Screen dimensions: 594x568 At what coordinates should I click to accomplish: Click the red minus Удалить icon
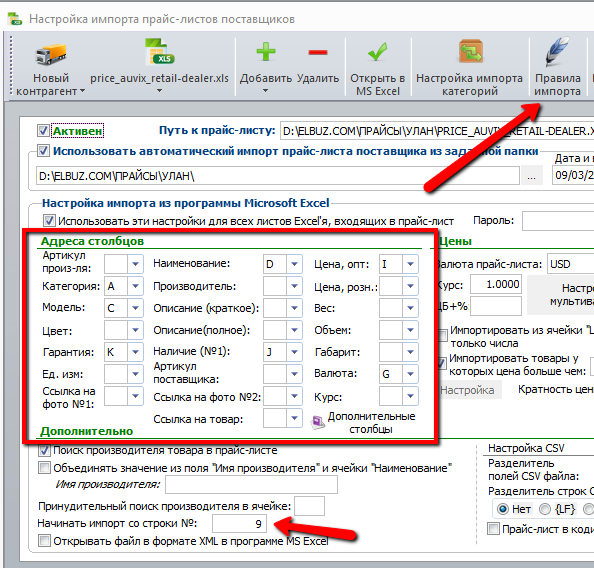[318, 52]
